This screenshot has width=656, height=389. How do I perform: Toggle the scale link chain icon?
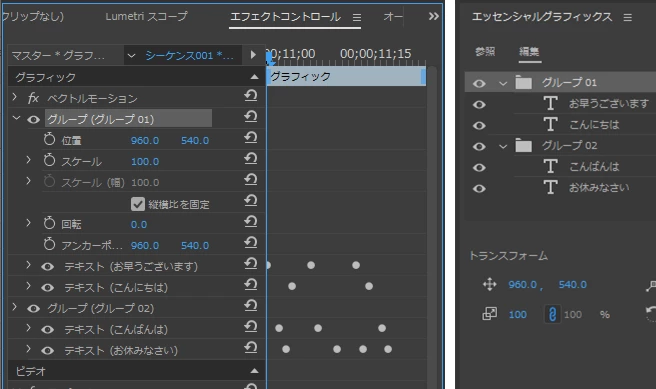[552, 314]
